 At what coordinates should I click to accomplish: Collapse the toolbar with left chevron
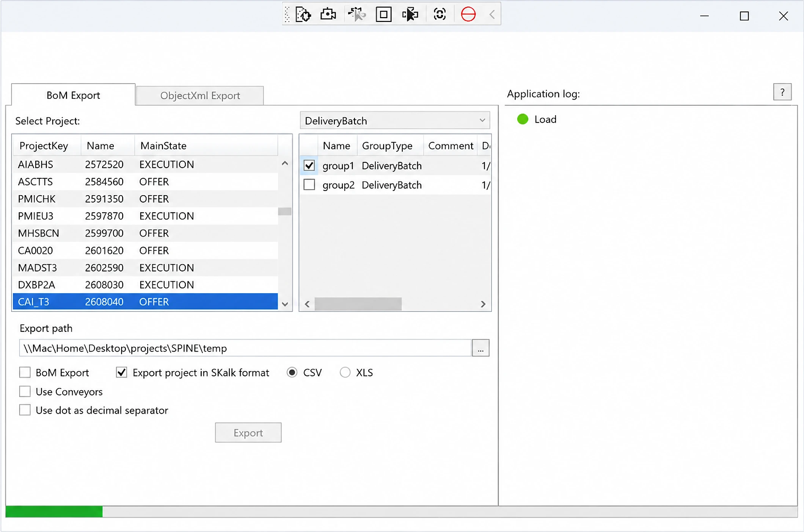[x=492, y=15]
